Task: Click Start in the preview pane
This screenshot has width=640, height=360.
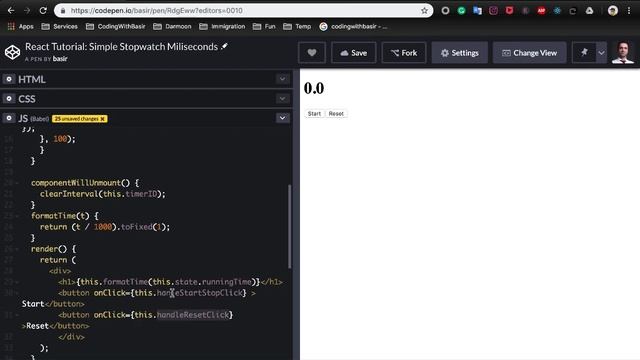Action: pos(314,113)
